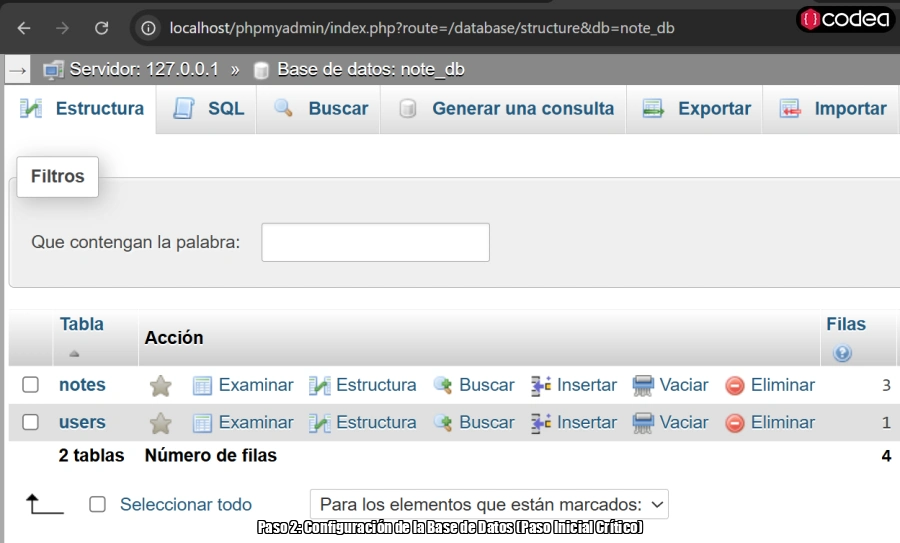Click Examinar text for users

coord(256,422)
